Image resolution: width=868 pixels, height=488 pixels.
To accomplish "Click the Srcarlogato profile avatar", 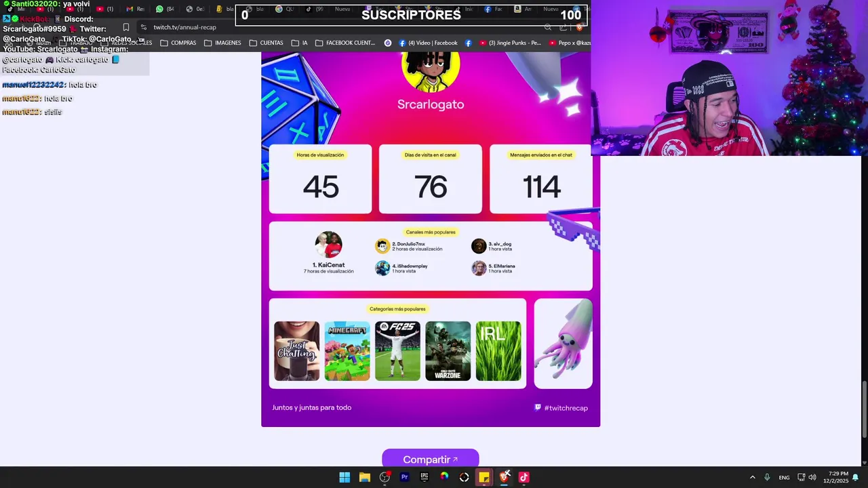I will (x=431, y=72).
